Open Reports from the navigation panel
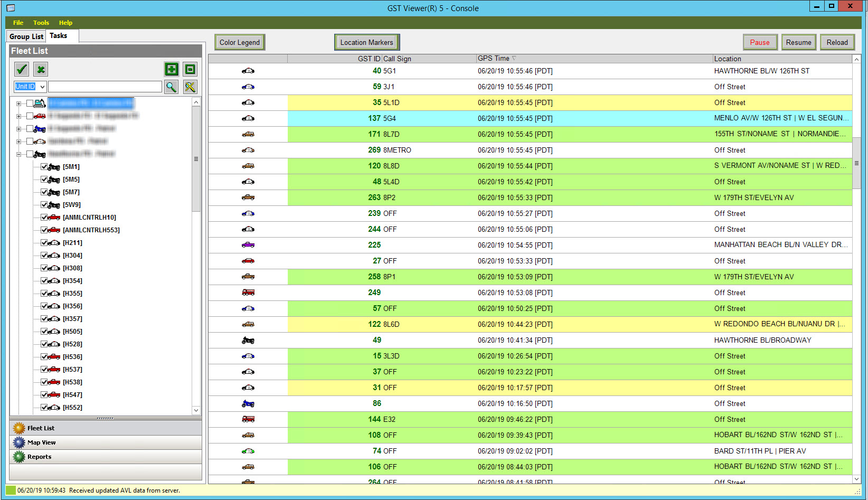 click(39, 457)
